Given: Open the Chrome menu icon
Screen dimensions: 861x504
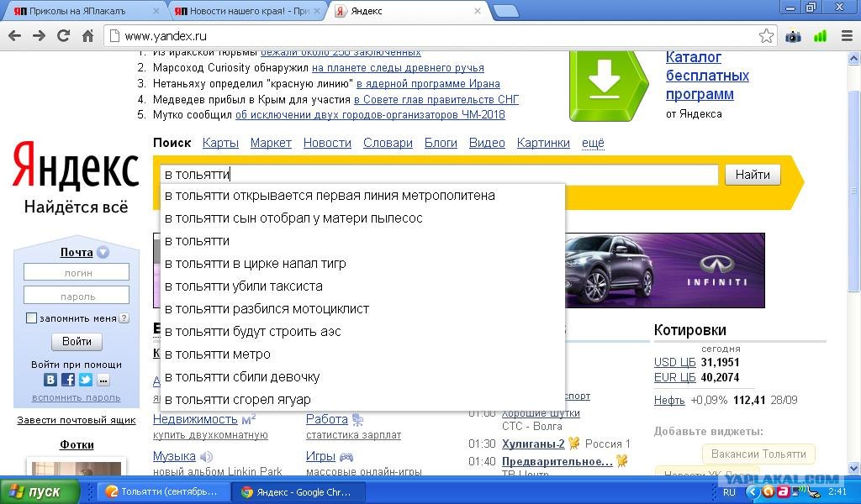Looking at the screenshot, I should click(847, 36).
